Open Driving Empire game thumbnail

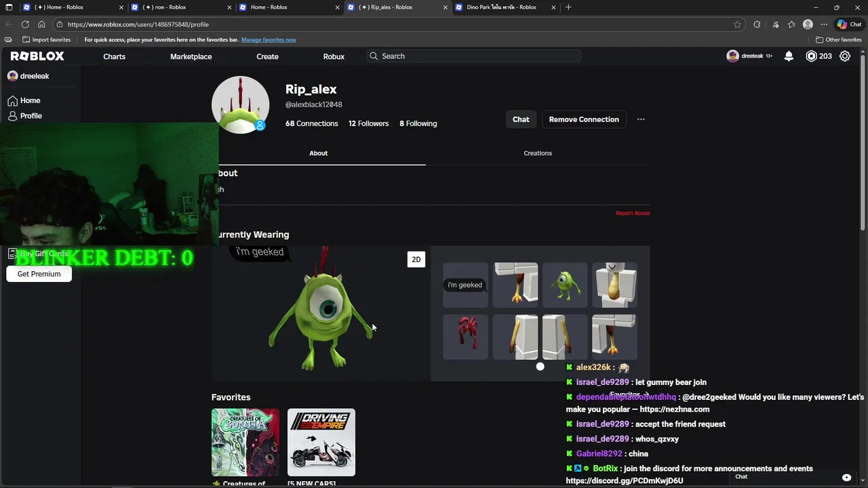[321, 443]
